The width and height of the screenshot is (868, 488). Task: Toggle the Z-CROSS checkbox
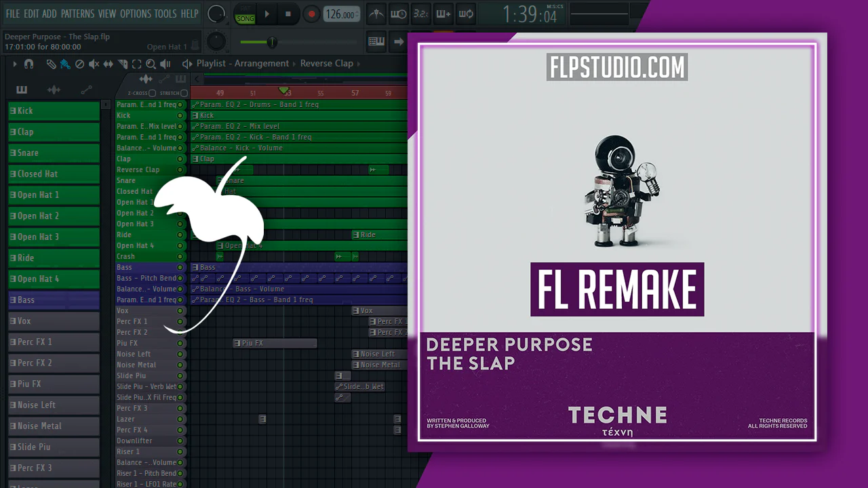152,93
